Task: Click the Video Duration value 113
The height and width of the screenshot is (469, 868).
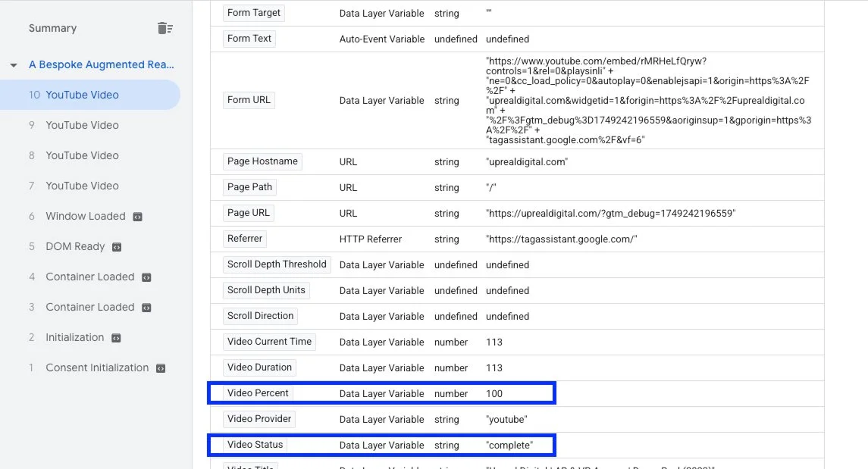Action: (x=494, y=368)
